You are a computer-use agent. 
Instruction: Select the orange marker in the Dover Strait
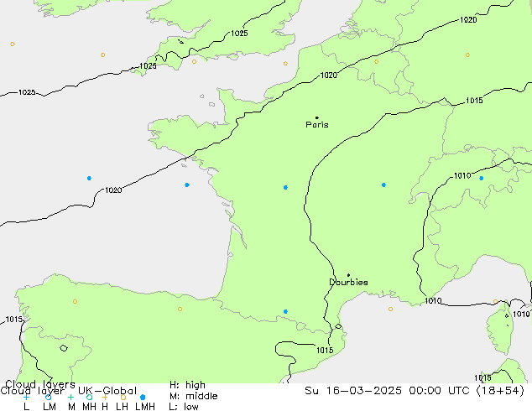285,64
